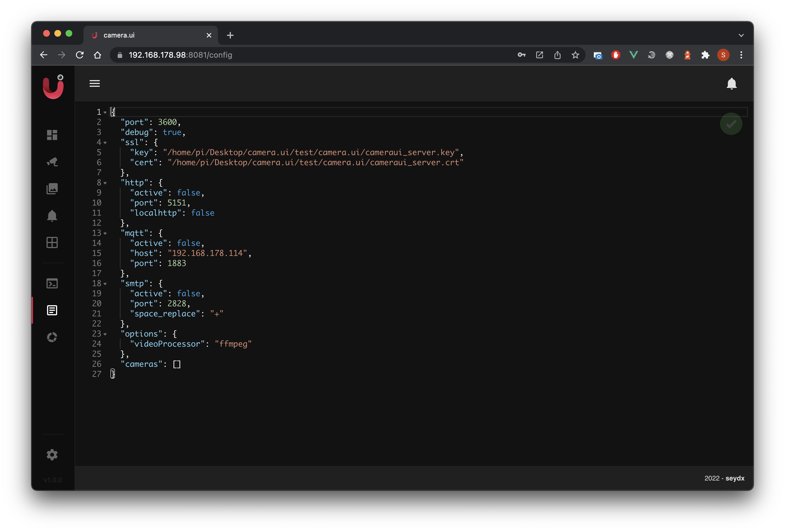The height and width of the screenshot is (532, 785).
Task: Click the port value 3600
Action: coord(167,122)
